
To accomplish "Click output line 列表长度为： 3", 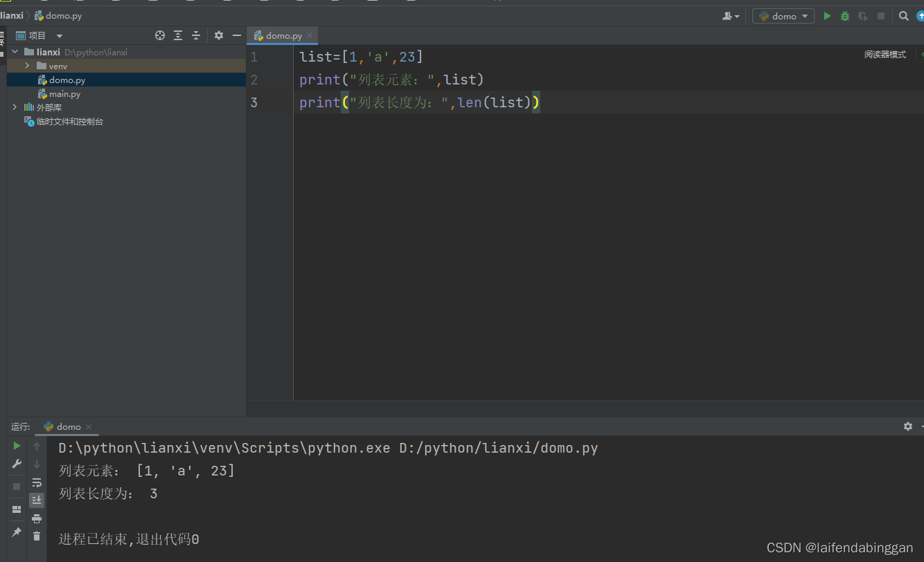I will [108, 493].
